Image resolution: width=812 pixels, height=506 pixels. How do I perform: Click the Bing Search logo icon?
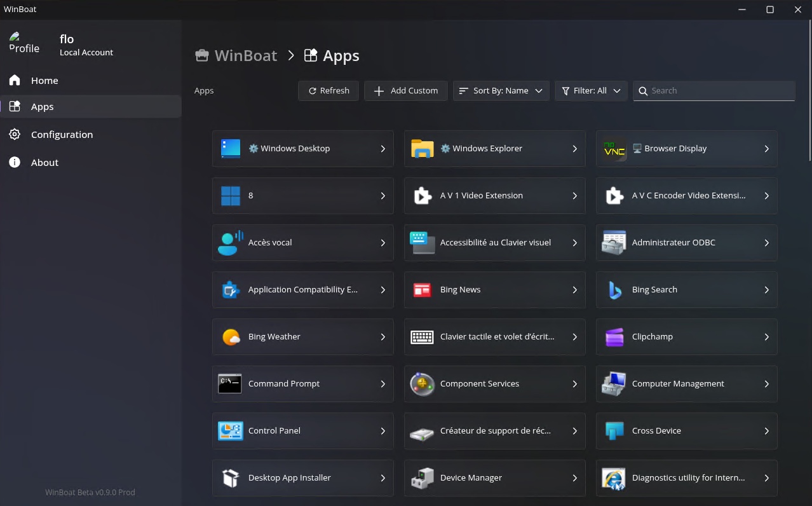(x=614, y=290)
